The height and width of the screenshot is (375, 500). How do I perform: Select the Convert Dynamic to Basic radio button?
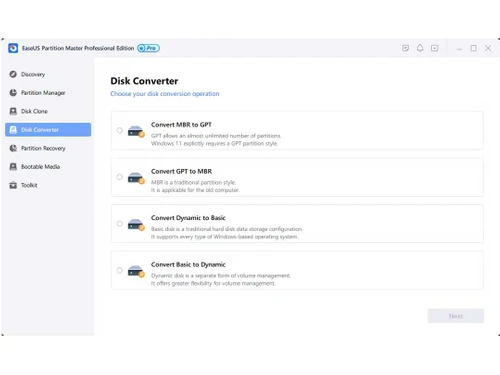119,224
